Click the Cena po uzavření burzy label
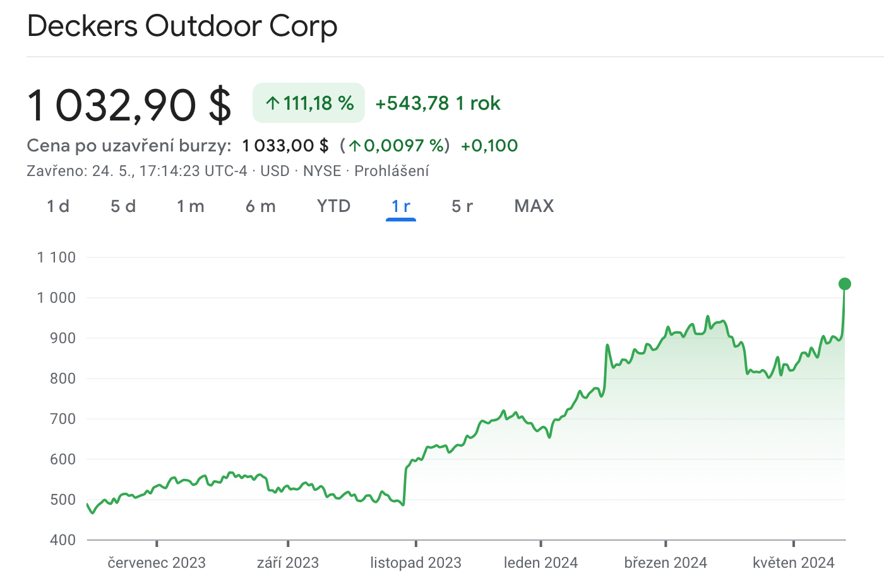Screen dimensions: 884x588 coord(129,146)
